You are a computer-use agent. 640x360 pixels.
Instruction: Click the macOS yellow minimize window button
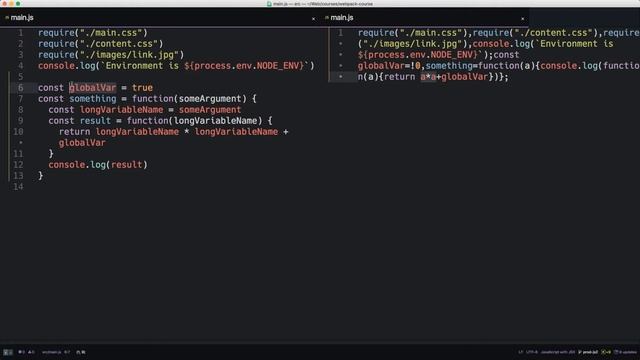tap(11, 3)
